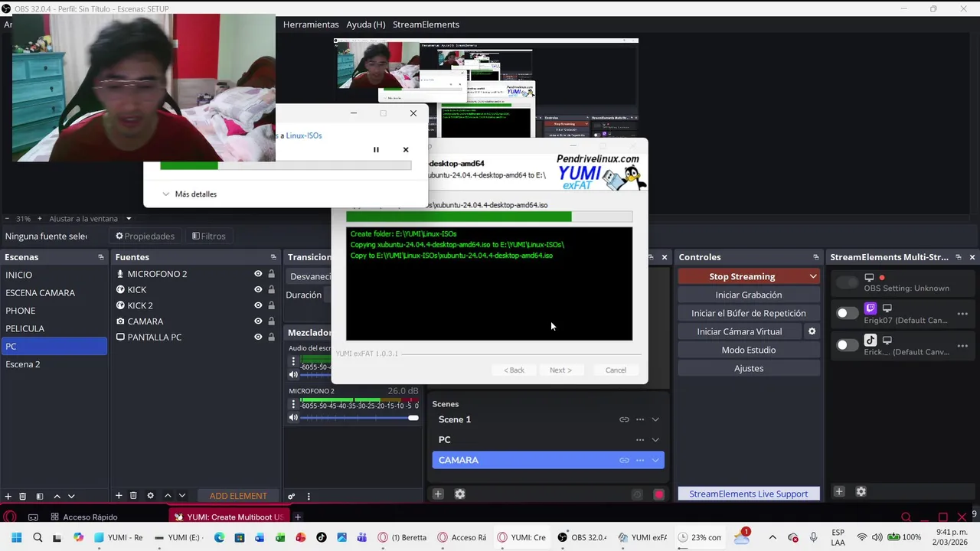This screenshot has height=551, width=980.
Task: Open scene filters icon in Escenas toolbar
Action: point(40,496)
